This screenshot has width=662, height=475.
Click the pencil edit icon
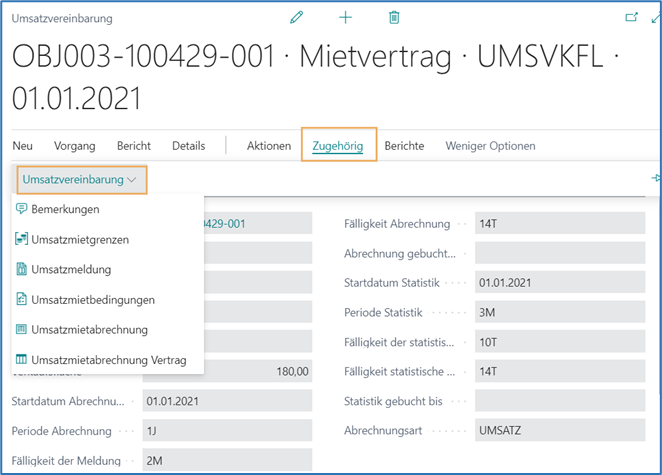[296, 18]
